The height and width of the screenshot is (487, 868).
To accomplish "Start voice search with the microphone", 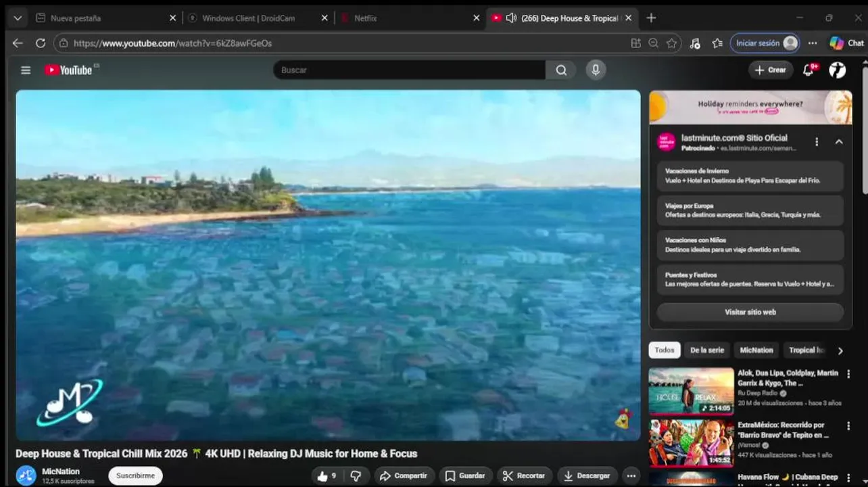I will 596,70.
